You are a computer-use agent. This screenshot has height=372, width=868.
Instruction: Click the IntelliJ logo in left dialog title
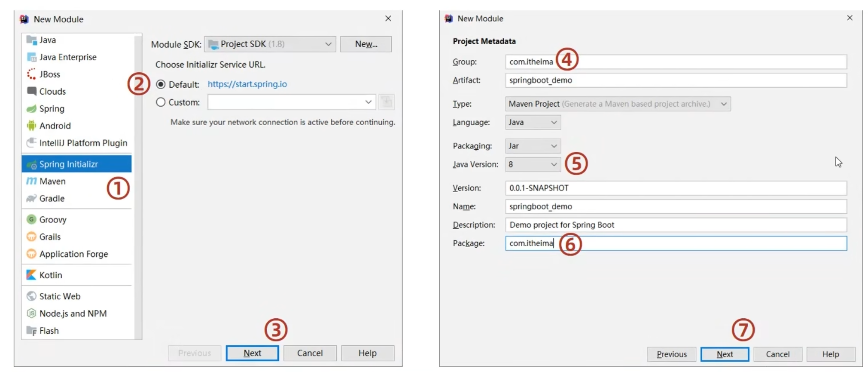[x=24, y=19]
